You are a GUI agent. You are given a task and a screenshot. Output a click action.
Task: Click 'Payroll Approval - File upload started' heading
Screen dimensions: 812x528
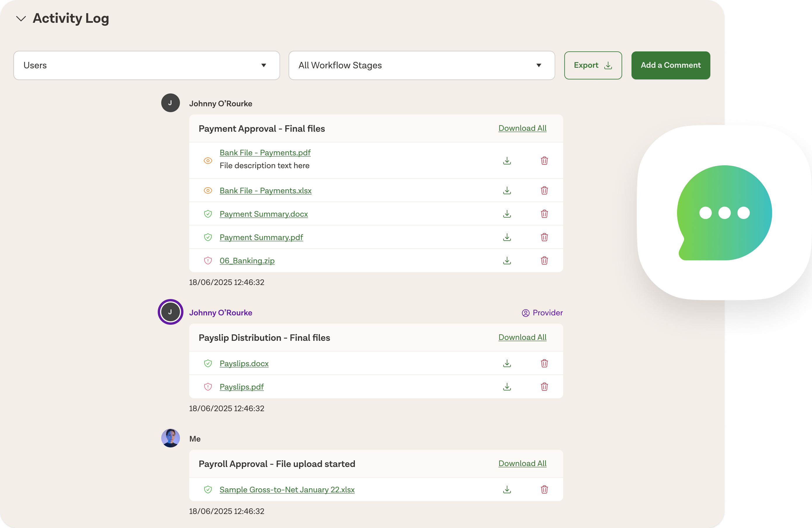click(277, 464)
